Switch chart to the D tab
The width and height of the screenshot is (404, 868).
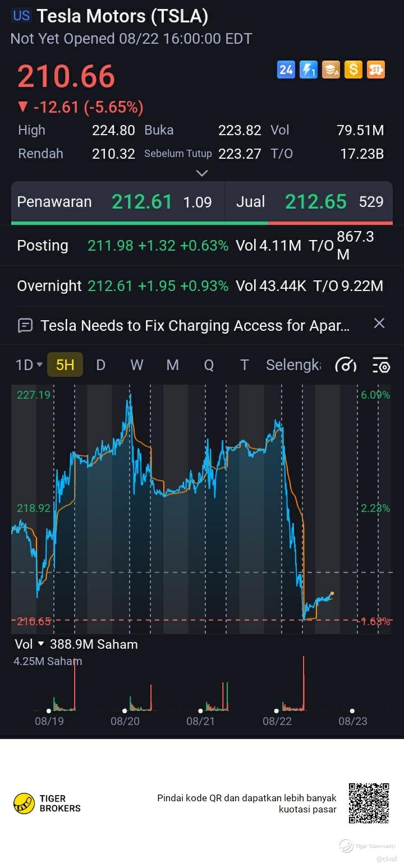[101, 366]
